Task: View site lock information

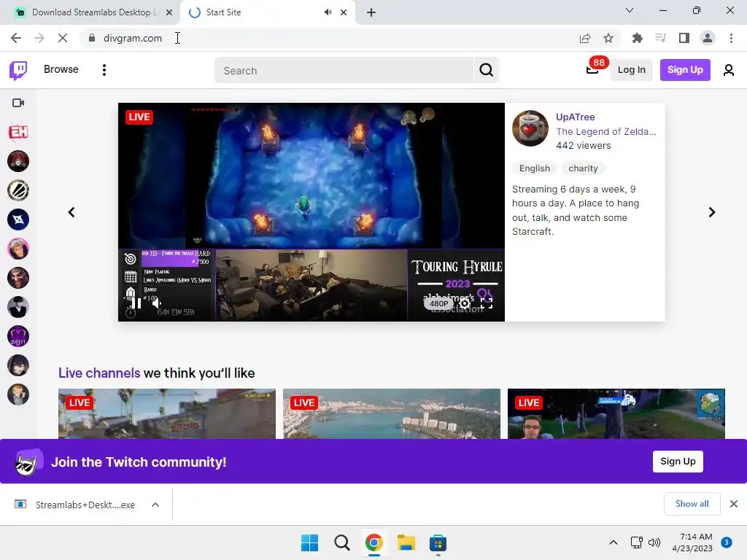Action: [x=92, y=38]
